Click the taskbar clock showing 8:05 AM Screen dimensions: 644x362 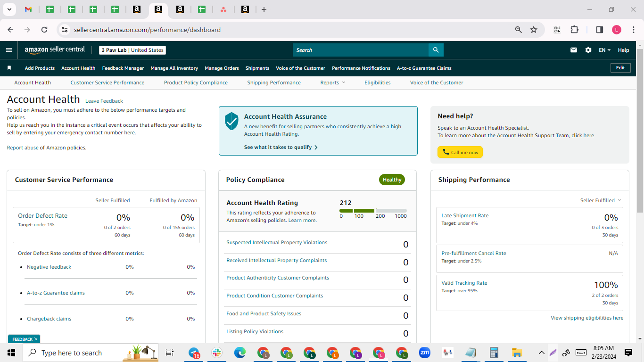click(x=603, y=353)
